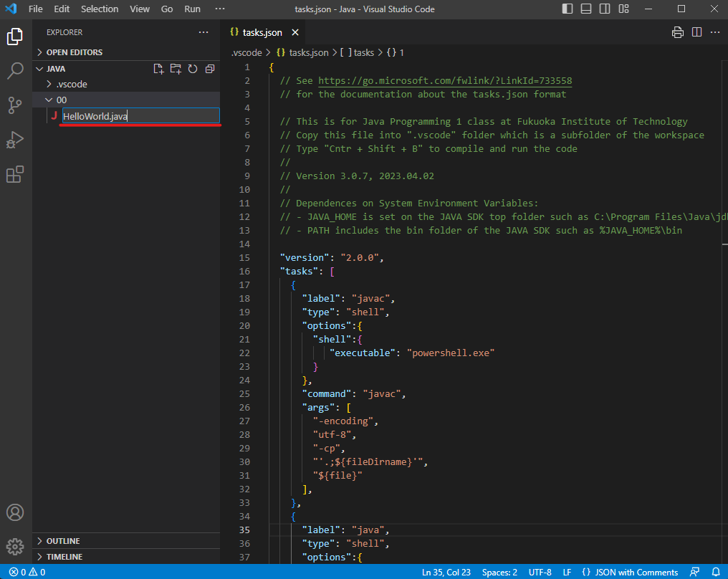
Task: Toggle the bottom panel layout button
Action: click(x=586, y=9)
